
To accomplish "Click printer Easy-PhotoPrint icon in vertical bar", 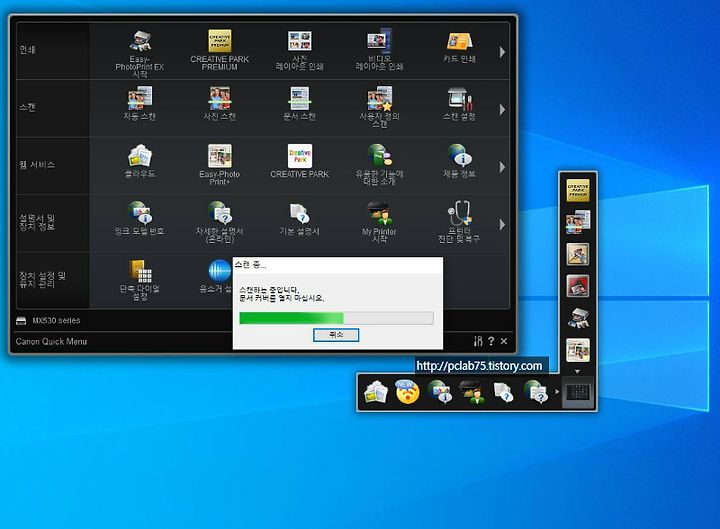I will [578, 318].
